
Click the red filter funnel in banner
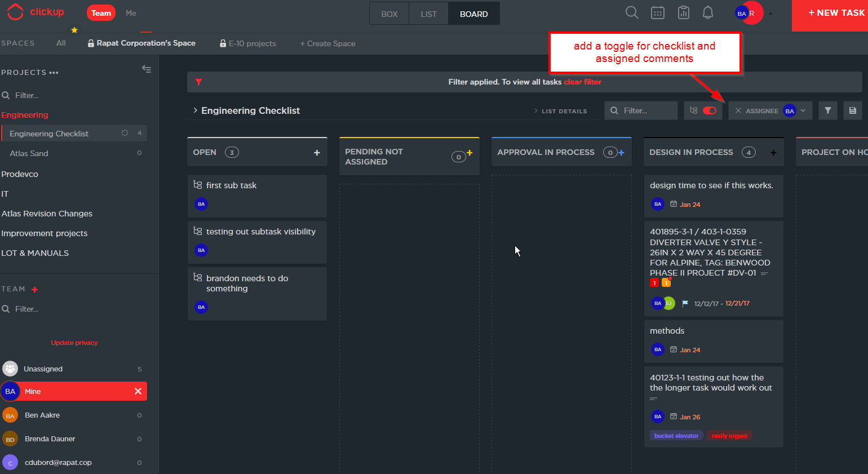click(198, 82)
